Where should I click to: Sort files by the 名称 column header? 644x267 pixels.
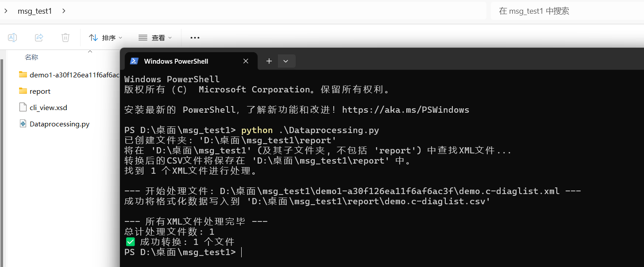click(x=31, y=57)
